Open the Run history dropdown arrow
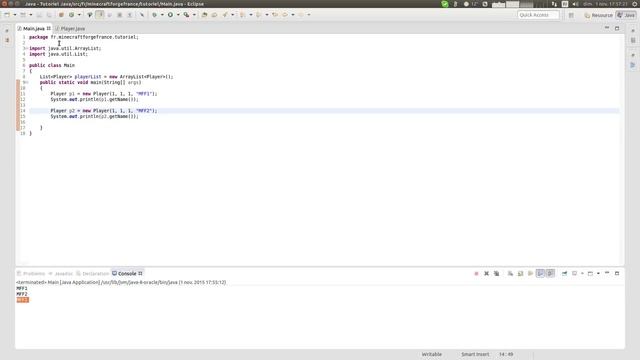 (x=178, y=15)
